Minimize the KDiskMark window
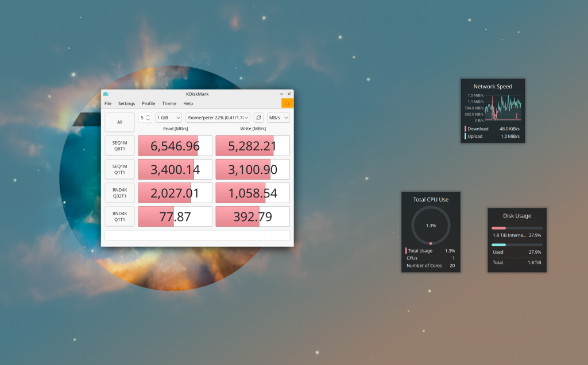 [281, 94]
